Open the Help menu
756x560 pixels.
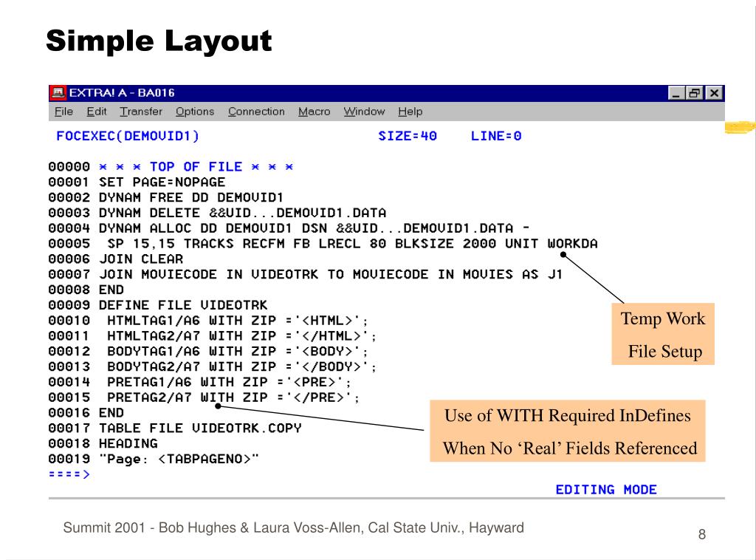point(410,112)
